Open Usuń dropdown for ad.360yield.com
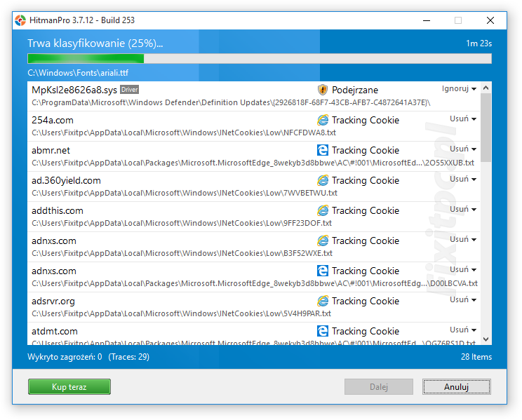This screenshot has width=522, height=420. 463,179
